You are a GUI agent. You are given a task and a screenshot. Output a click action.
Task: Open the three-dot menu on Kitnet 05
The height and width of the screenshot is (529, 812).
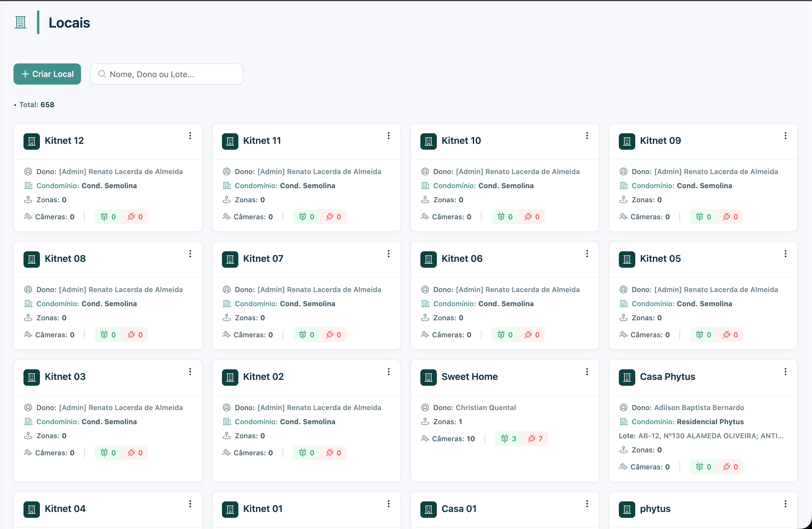click(785, 254)
